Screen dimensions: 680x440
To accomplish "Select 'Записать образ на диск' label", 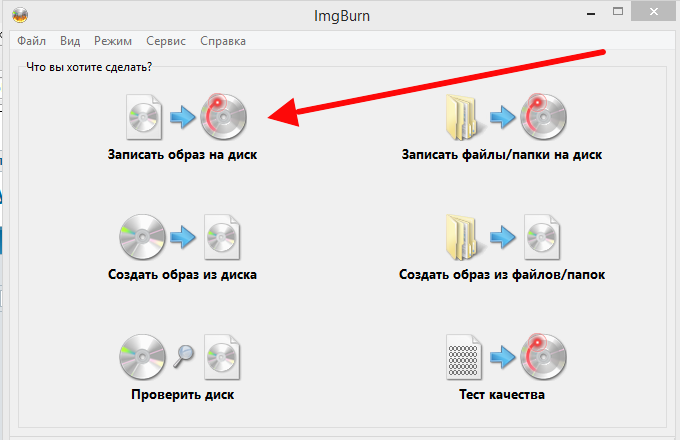I will pos(183,155).
